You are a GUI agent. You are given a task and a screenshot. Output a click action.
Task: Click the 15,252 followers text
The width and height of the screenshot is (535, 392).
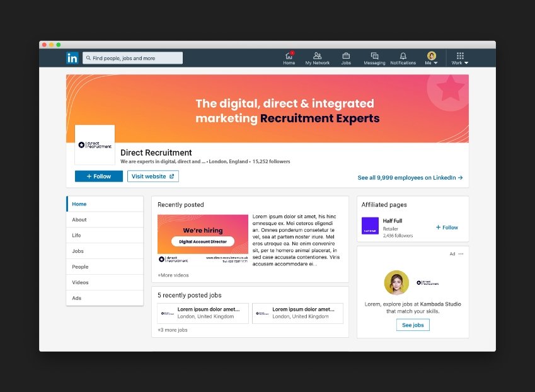(x=271, y=161)
